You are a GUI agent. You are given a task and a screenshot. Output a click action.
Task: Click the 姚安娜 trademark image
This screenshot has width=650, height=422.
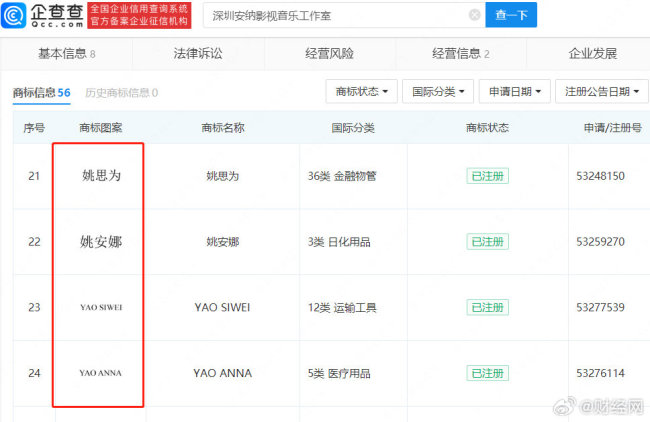click(x=101, y=241)
